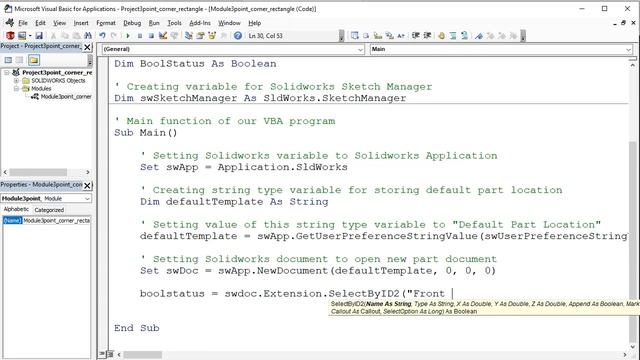Open the Properties Window toolbar icon
Image resolution: width=640 pixels, height=360 pixels.
[x=200, y=36]
